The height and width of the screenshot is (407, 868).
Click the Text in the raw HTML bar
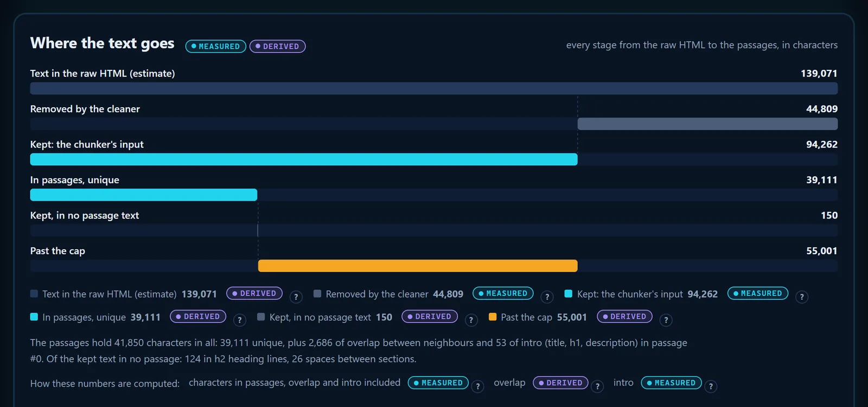point(434,88)
